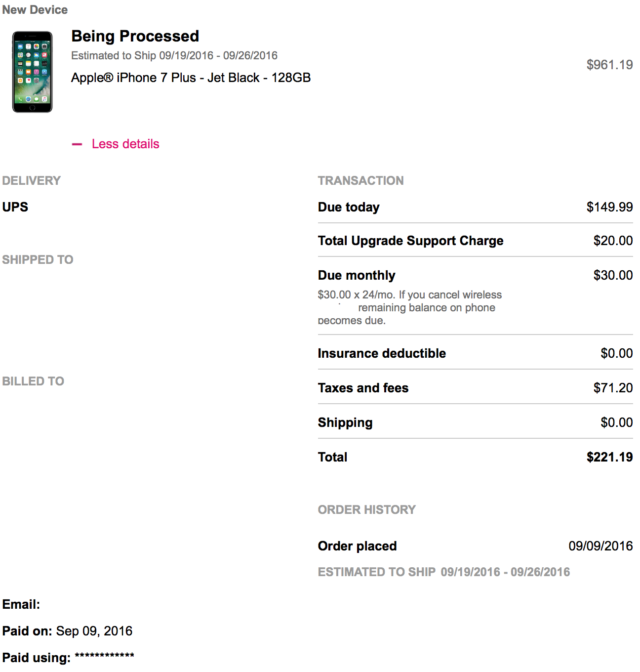Click the Paid on date Sep 09, 2016
The image size is (640, 672).
(x=94, y=631)
